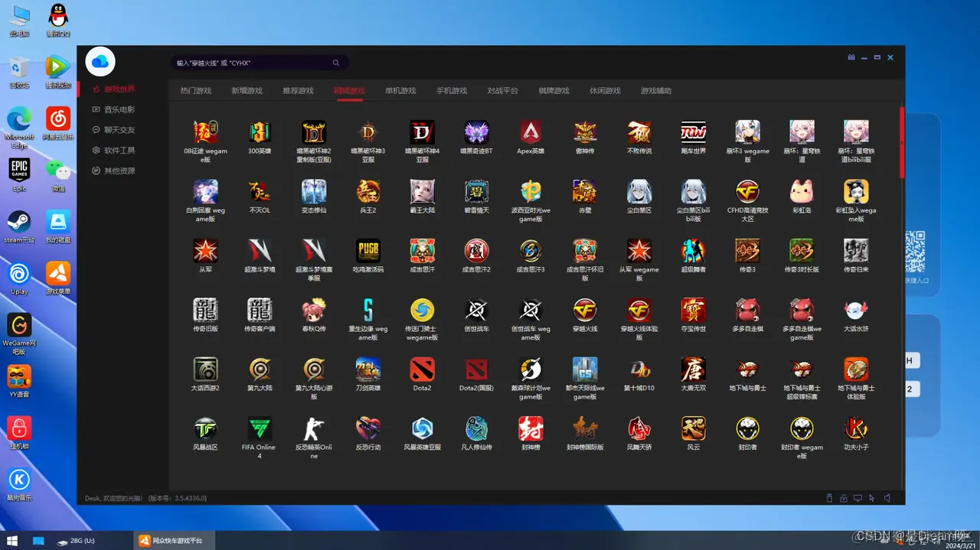Image resolution: width=980 pixels, height=550 pixels.
Task: Click the cursor icon in status bar
Action: tap(872, 498)
